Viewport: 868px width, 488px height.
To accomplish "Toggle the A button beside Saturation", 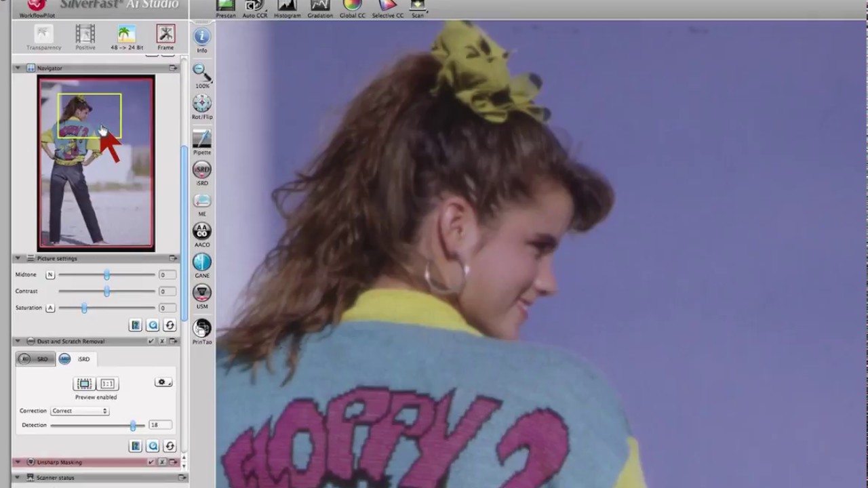I will pos(50,308).
